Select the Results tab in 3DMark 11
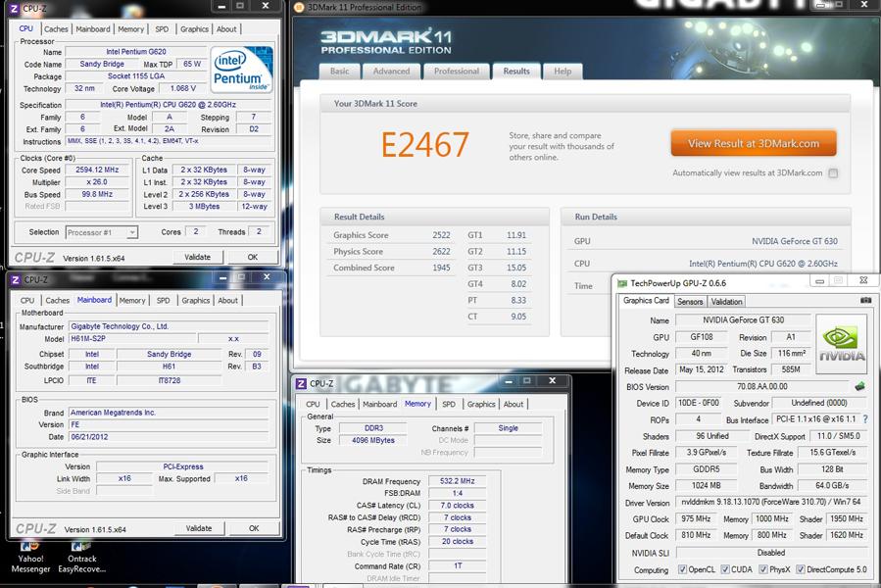Screen dimensions: 881x588 point(516,72)
